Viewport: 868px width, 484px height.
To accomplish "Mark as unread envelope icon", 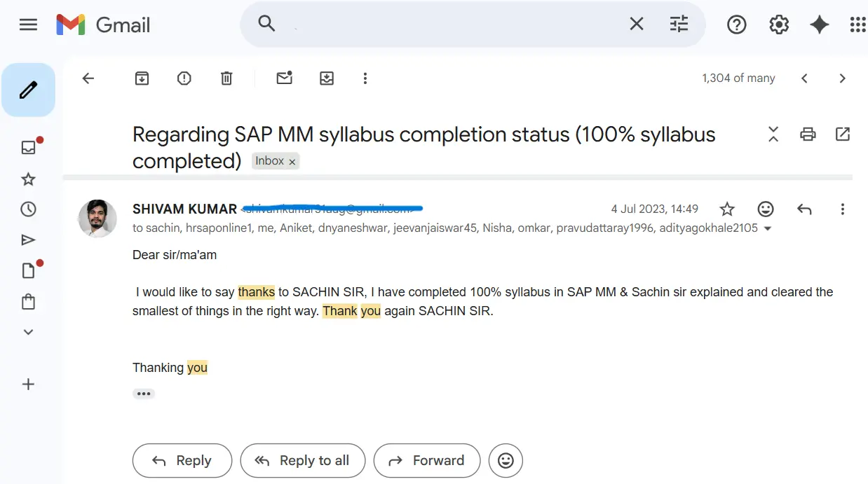I will [x=284, y=78].
